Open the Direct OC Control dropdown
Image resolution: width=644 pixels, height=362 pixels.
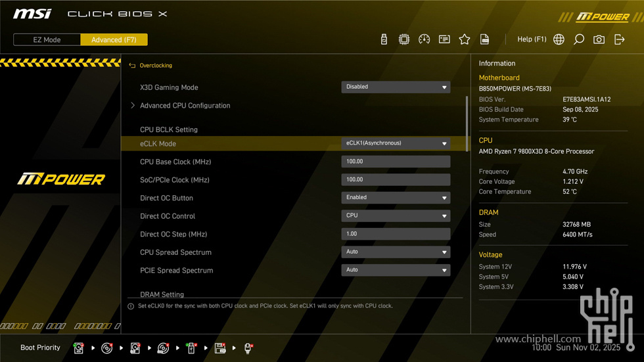coord(396,215)
